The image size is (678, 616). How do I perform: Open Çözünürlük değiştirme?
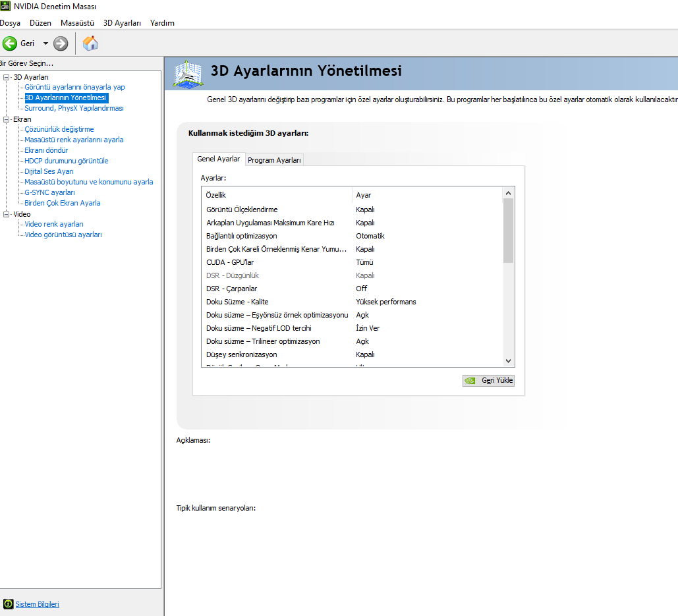pos(59,129)
